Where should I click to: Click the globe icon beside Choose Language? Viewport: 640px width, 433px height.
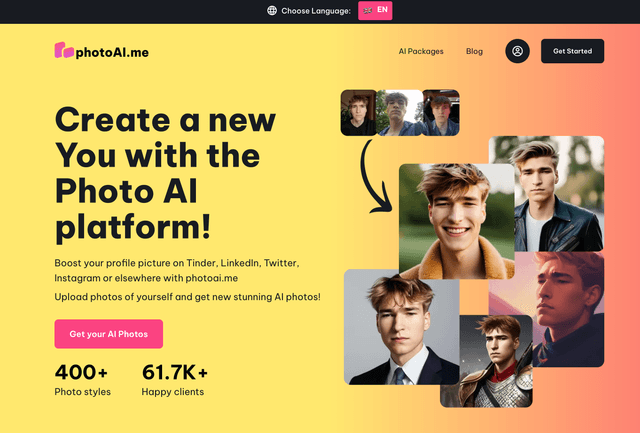pos(272,11)
